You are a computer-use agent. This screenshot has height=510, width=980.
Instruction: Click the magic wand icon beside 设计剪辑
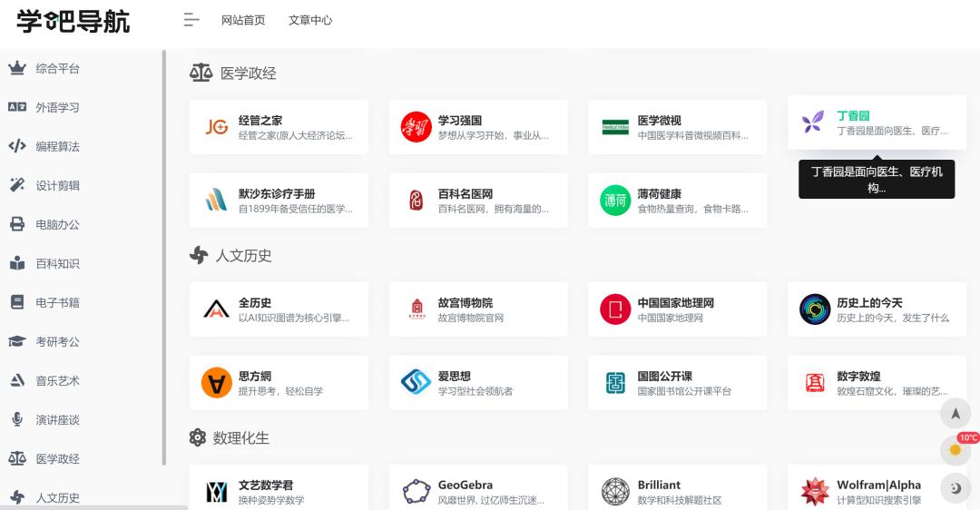tap(17, 185)
